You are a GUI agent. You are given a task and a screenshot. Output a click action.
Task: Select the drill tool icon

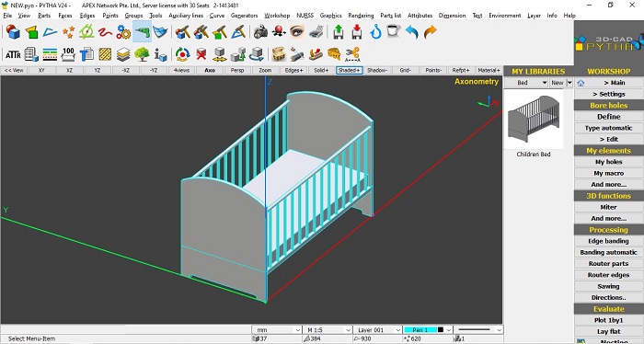(x=142, y=31)
